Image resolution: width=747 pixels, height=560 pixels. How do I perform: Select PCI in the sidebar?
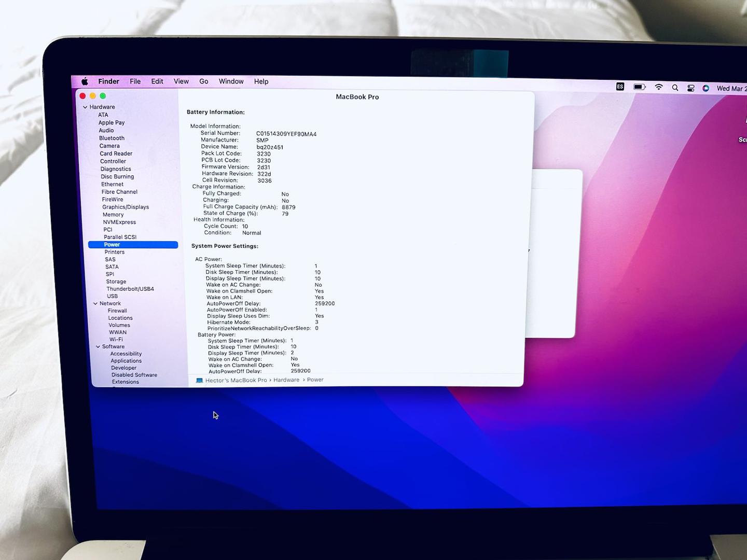(x=108, y=229)
